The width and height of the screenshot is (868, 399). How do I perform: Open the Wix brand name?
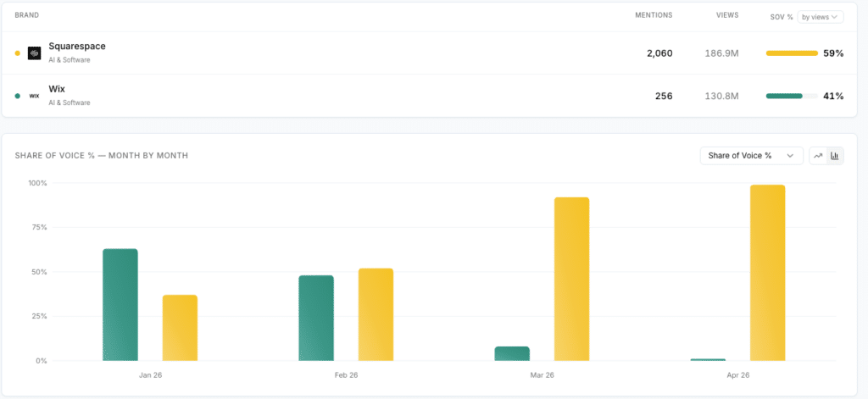pos(57,89)
